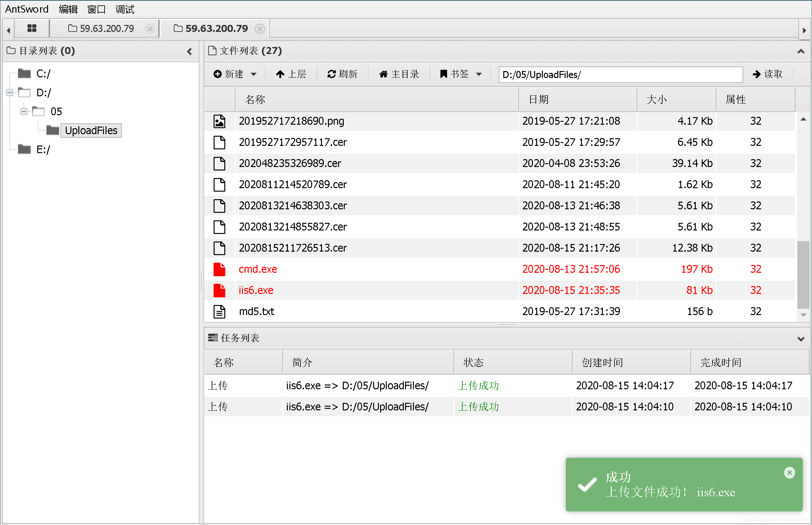Open the 调试 menu
This screenshot has width=812, height=525.
(125, 9)
